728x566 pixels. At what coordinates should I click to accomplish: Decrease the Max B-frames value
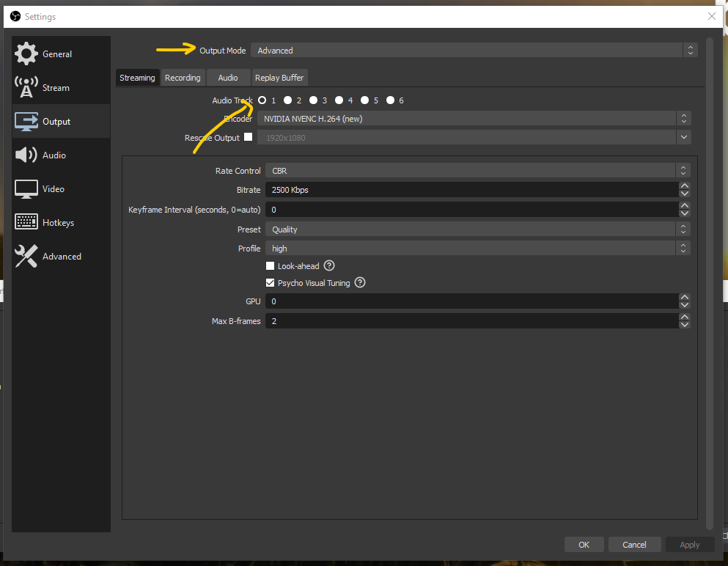pyautogui.click(x=684, y=325)
